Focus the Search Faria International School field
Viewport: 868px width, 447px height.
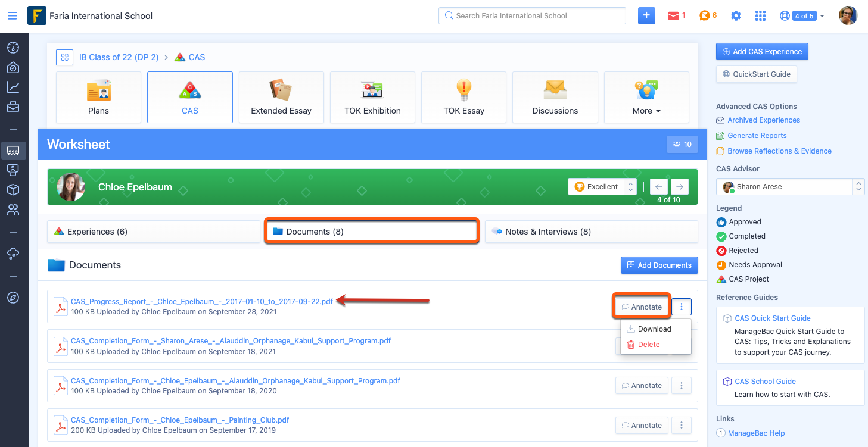[x=532, y=16]
